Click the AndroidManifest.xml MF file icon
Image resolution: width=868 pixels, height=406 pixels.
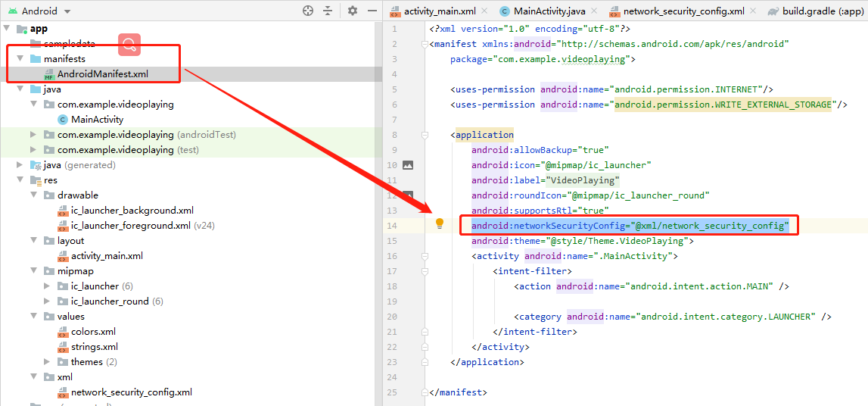pos(49,74)
